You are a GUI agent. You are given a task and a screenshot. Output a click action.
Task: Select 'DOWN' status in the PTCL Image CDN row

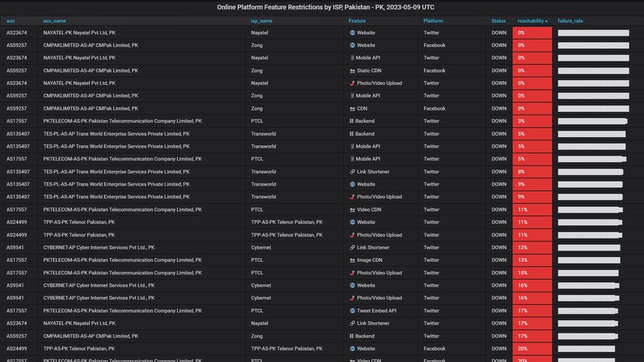(499, 260)
